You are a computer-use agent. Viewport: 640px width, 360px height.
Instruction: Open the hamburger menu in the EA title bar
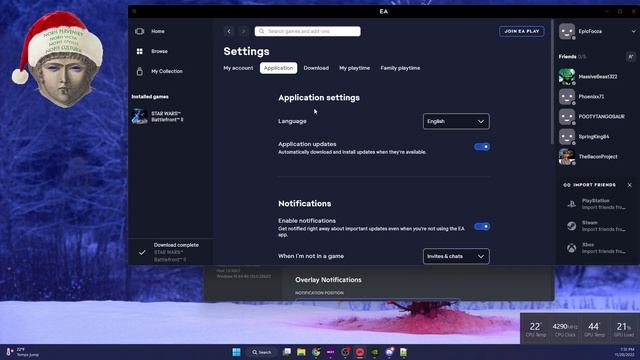[x=134, y=11]
